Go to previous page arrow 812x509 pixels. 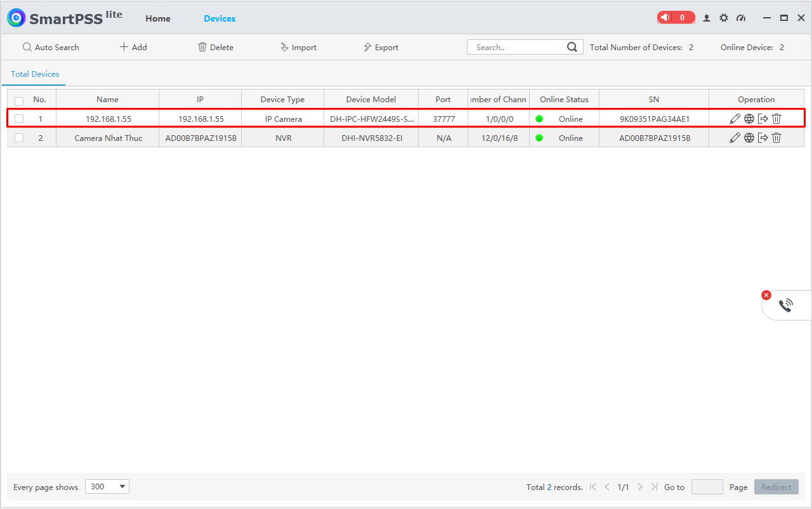[x=607, y=487]
